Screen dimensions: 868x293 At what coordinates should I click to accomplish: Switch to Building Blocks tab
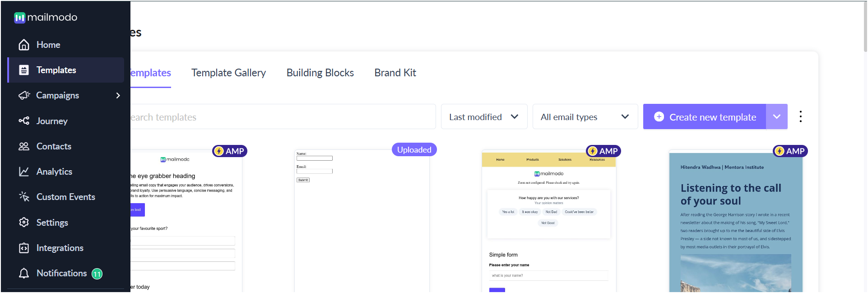320,73
